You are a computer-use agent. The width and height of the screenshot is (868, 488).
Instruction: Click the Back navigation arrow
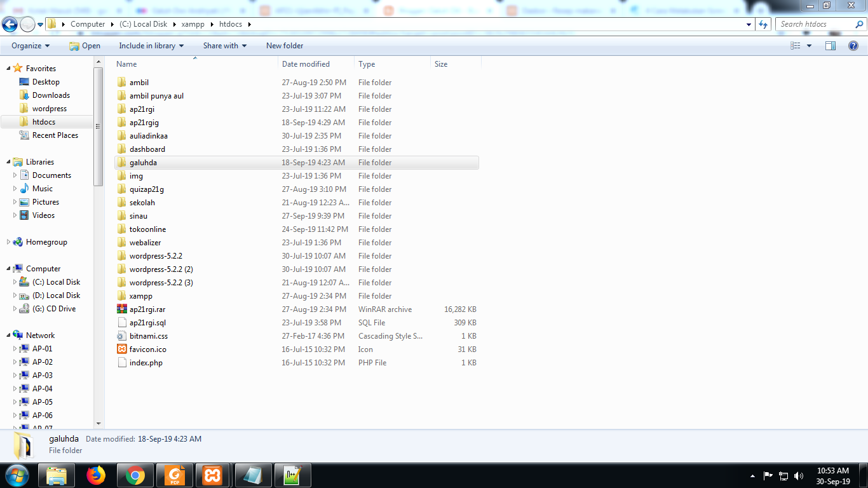click(x=10, y=24)
